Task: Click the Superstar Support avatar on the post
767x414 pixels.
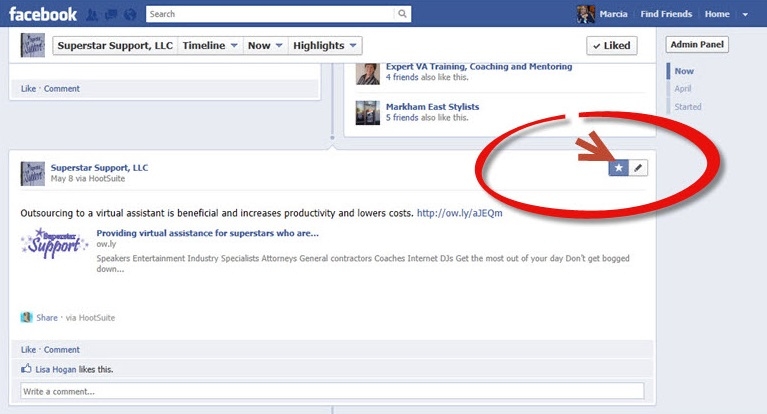Action: [33, 174]
